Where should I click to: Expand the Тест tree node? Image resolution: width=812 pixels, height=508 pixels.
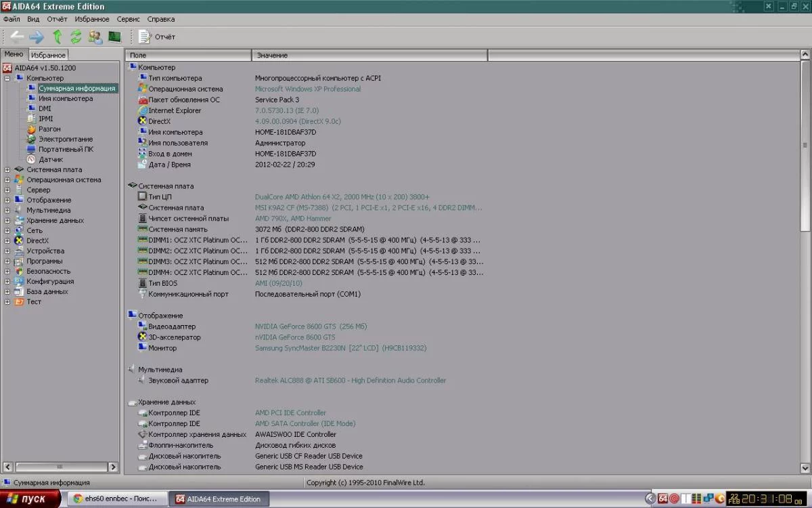(x=7, y=302)
